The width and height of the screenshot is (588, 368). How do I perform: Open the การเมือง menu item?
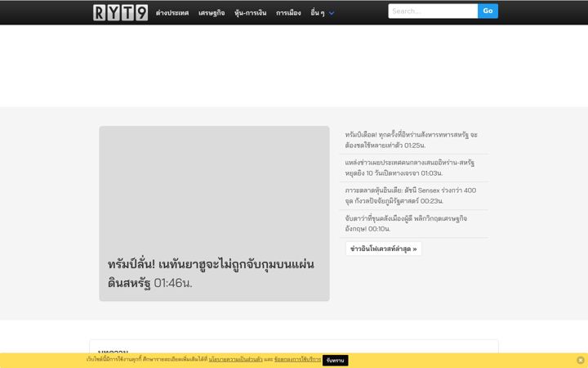point(288,13)
